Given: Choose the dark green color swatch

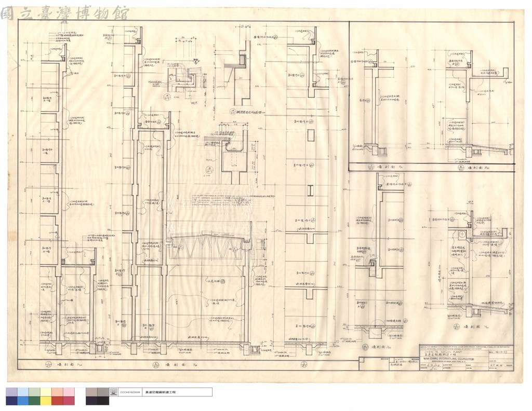Looking at the screenshot, I should (x=35, y=401).
